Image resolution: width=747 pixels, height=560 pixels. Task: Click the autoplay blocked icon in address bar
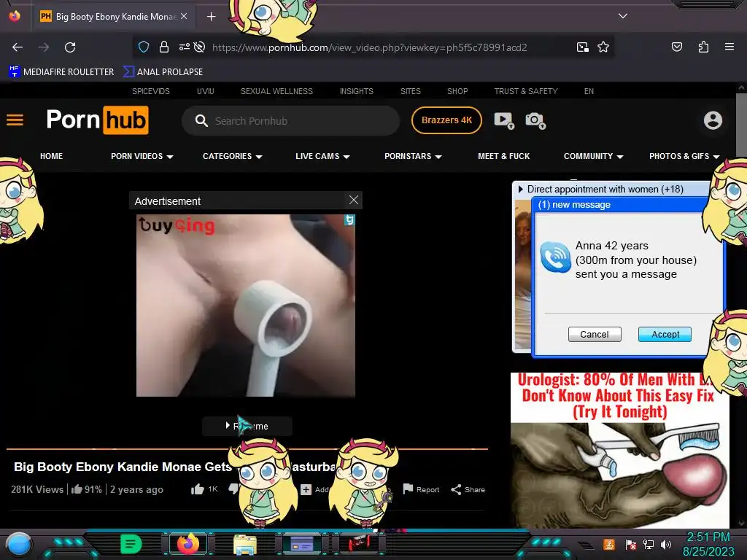pyautogui.click(x=200, y=47)
